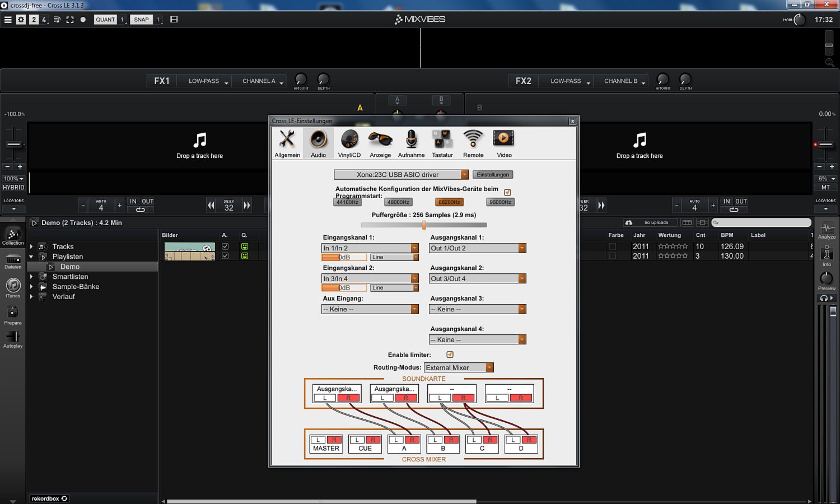The image size is (840, 504).
Task: Switch to the Allgemein settings tab
Action: 287,142
